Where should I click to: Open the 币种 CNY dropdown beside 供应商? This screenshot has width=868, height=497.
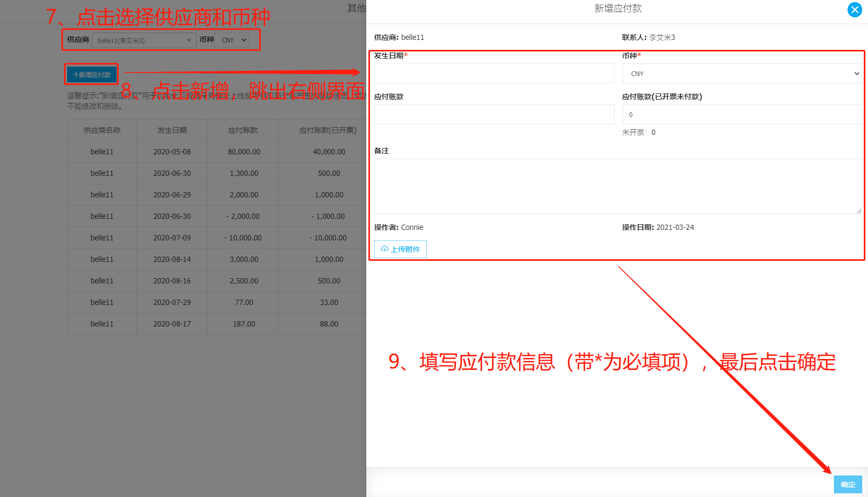(231, 40)
